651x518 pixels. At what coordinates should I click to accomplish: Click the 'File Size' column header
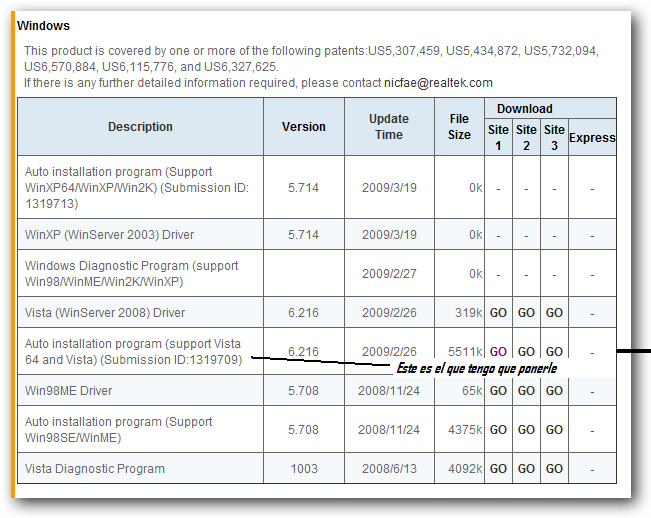[459, 127]
